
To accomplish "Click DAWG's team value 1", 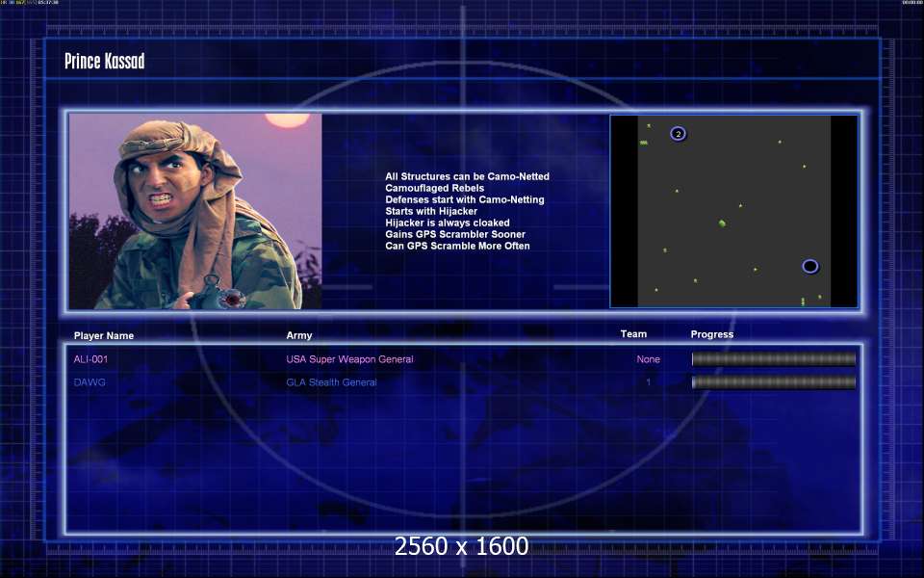I will 648,382.
